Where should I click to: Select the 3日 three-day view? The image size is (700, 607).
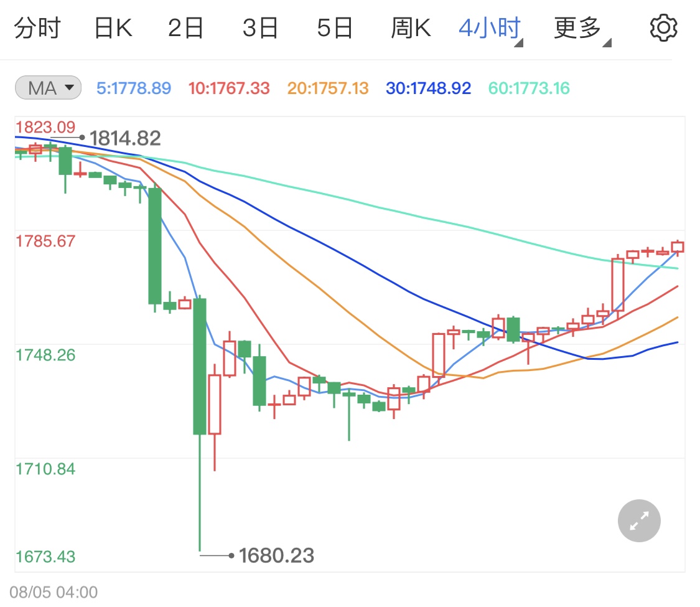[x=261, y=27]
